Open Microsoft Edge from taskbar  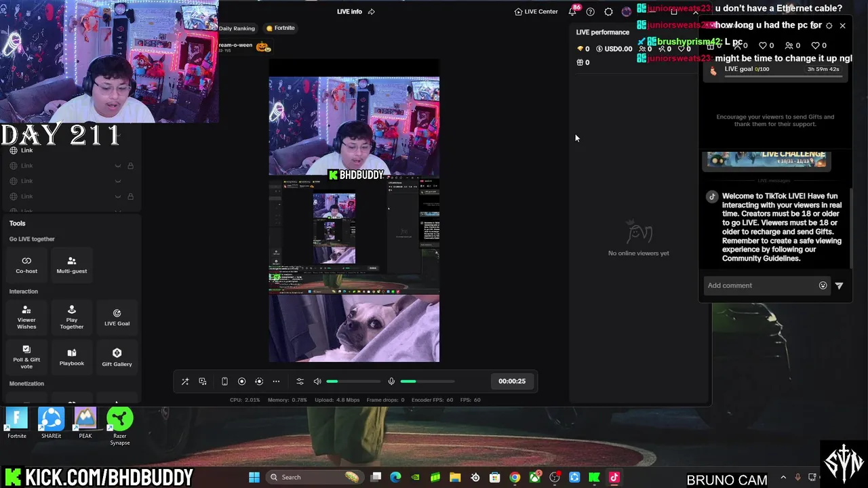coord(395,477)
